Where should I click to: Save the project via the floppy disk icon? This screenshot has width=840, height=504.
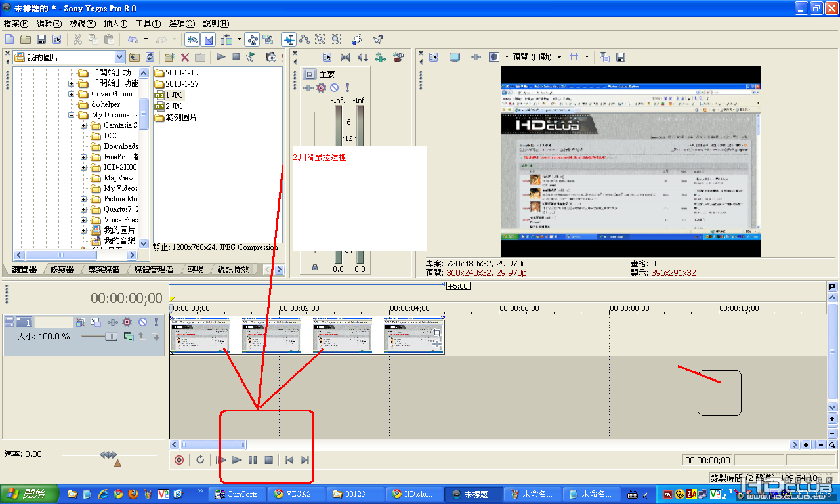(x=41, y=39)
